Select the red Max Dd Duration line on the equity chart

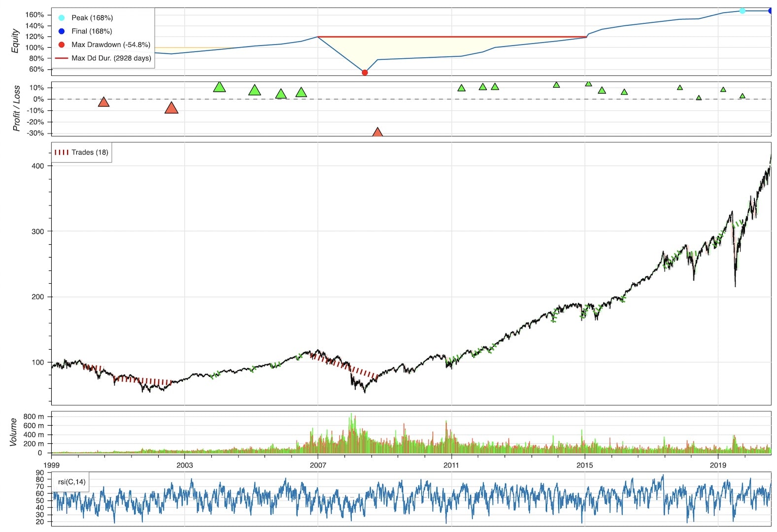[452, 36]
